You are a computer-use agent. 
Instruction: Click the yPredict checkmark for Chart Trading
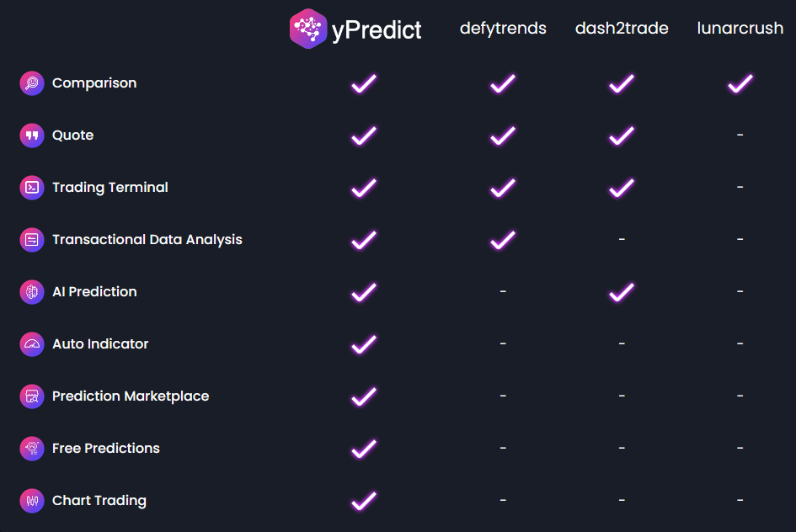[364, 501]
